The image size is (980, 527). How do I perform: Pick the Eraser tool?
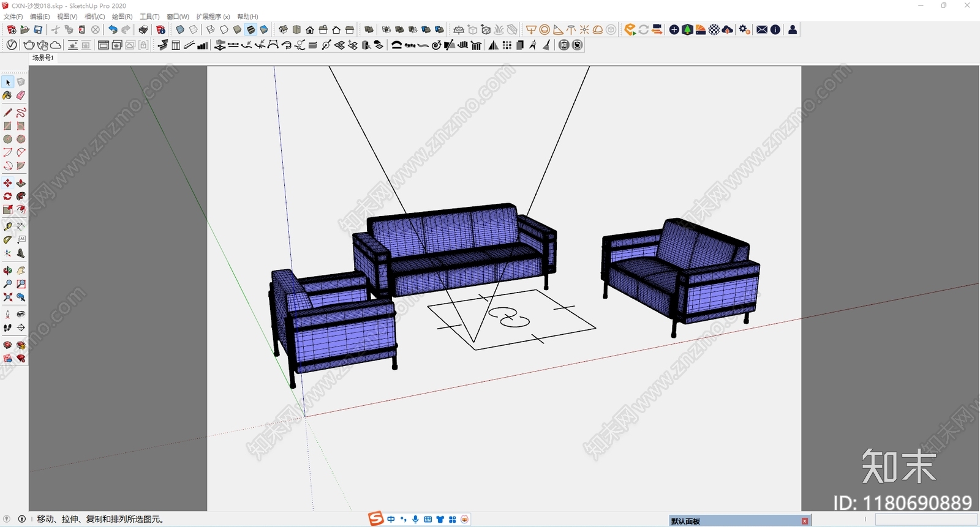pos(21,95)
